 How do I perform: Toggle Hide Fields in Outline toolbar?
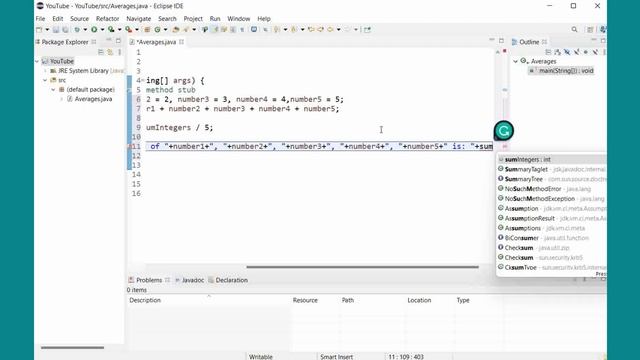[x=567, y=52]
